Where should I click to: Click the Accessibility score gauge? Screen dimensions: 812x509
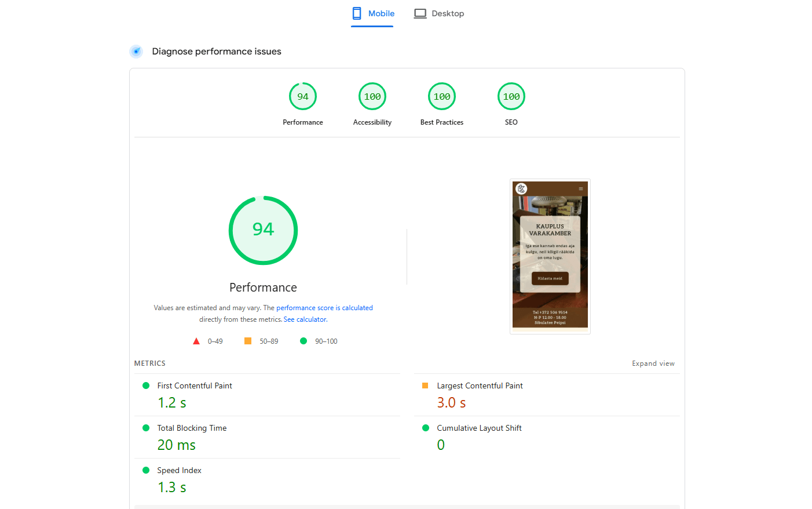372,97
